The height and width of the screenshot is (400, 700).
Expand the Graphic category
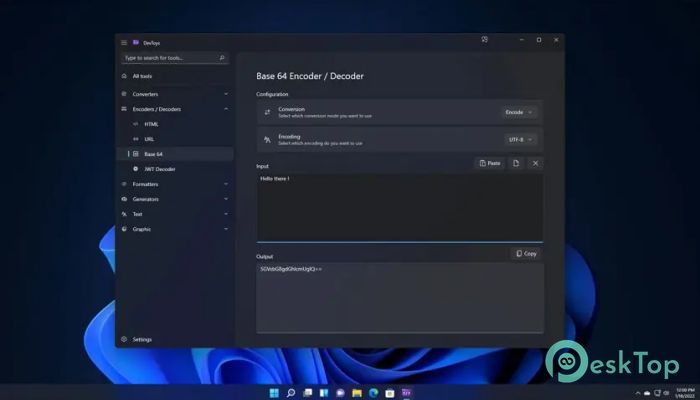click(x=175, y=229)
